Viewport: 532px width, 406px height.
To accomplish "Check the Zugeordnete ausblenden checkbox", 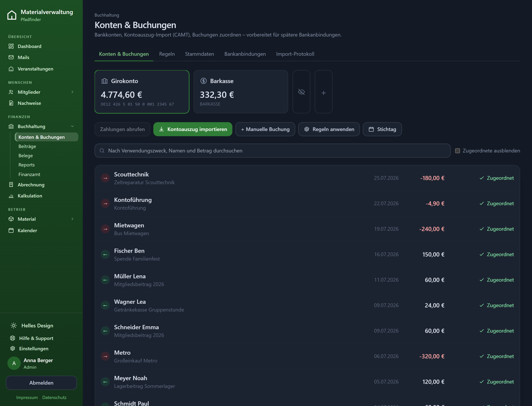I will coord(458,151).
